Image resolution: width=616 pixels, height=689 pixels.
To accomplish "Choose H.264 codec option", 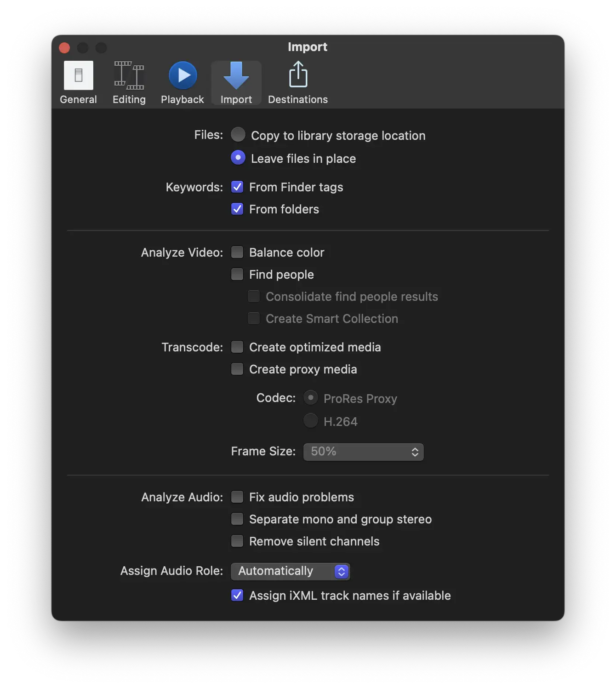I will click(x=311, y=420).
